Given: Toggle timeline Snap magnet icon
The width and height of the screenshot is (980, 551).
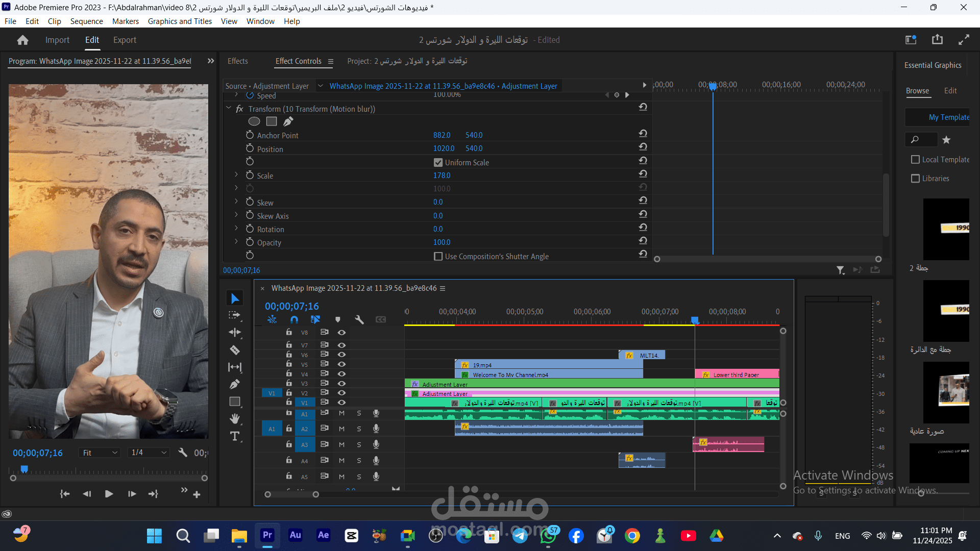Looking at the screenshot, I should point(294,319).
